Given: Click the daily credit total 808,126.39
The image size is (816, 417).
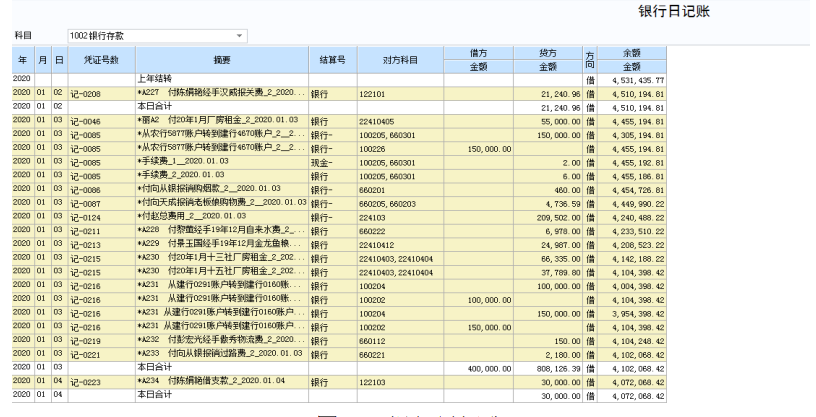Looking at the screenshot, I should coord(548,369).
